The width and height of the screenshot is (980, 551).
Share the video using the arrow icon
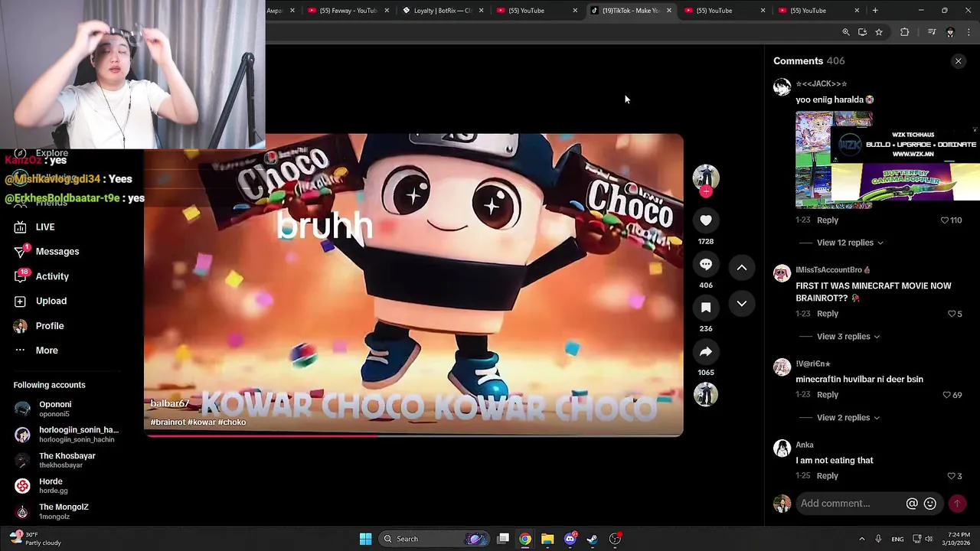tap(706, 351)
